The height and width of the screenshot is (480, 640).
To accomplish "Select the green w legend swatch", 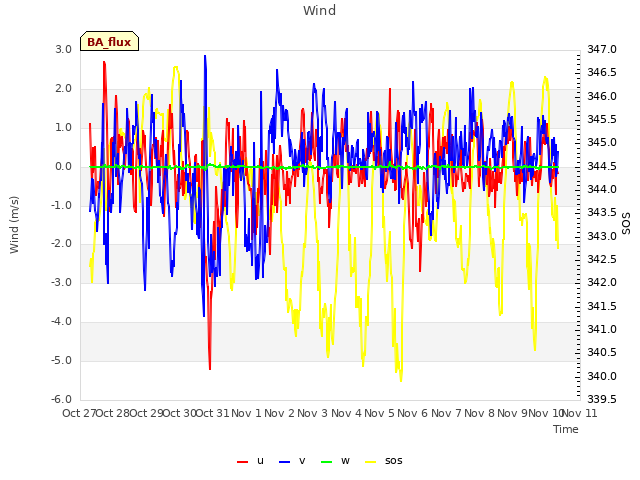I will [x=327, y=461].
